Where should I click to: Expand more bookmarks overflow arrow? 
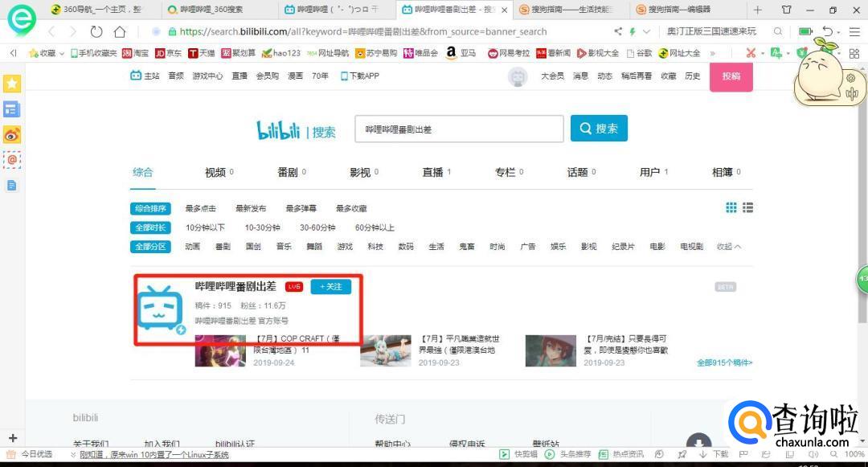(x=712, y=54)
